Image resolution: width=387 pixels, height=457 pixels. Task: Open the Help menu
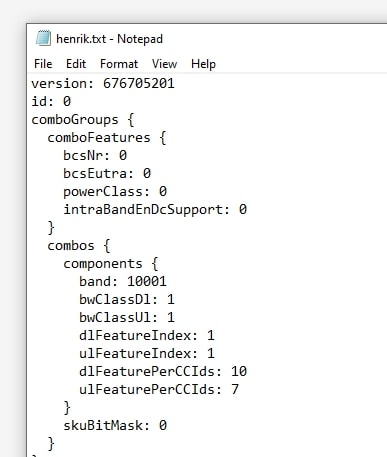coord(203,64)
